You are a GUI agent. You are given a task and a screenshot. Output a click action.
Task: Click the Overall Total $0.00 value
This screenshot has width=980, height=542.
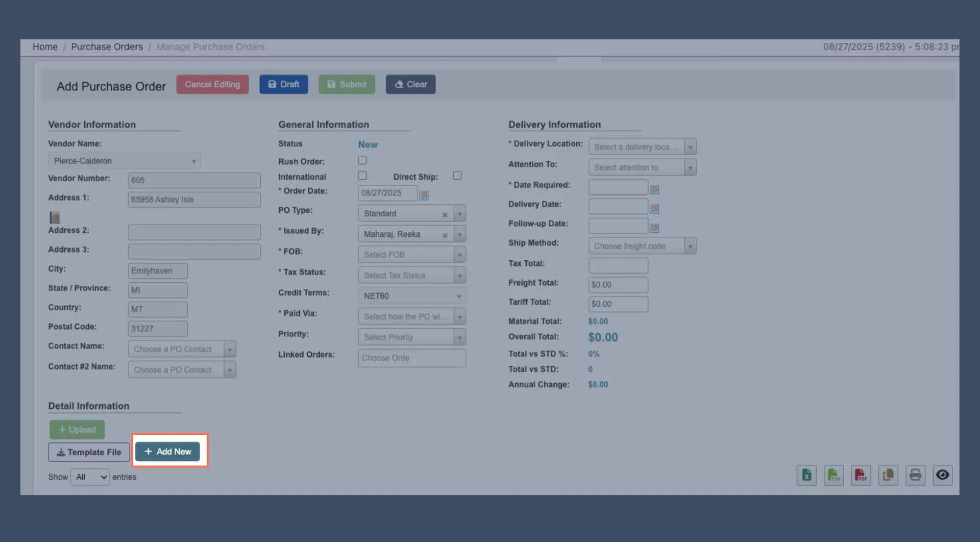(603, 337)
